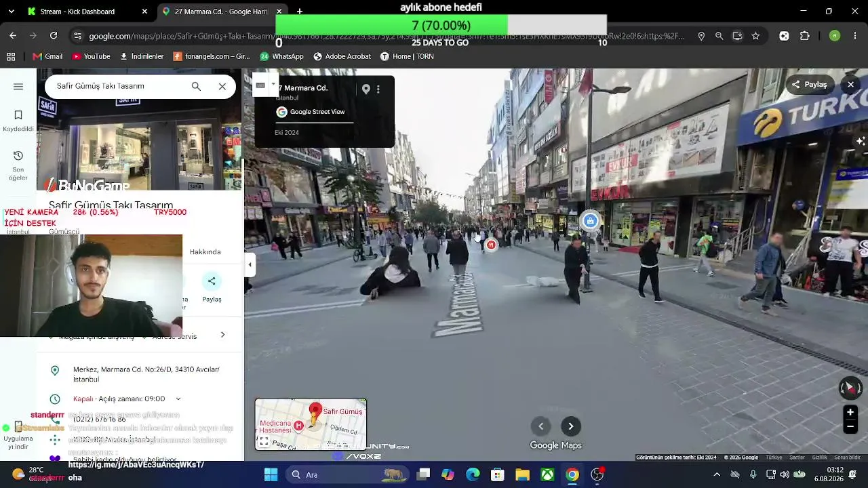Click the blue shopping marker on the street
Image resolution: width=868 pixels, height=488 pixels.
coord(591,221)
